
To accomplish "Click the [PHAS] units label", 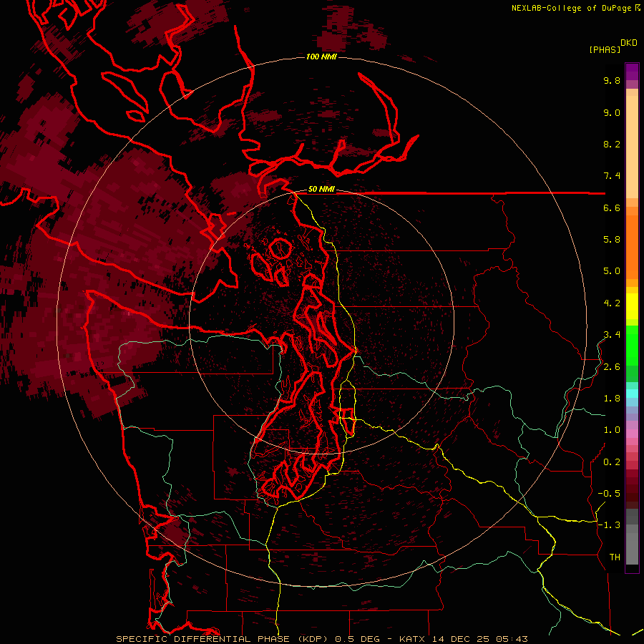I will coord(605,49).
